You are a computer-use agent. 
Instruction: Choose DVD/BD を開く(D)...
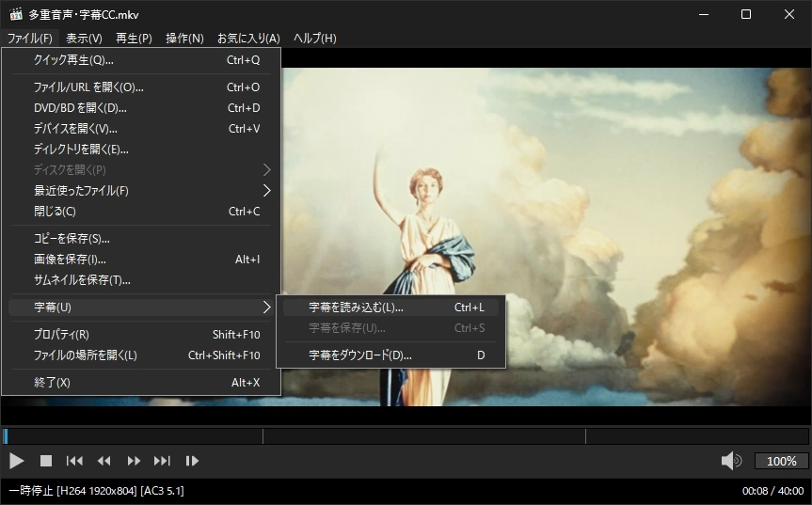click(141, 108)
